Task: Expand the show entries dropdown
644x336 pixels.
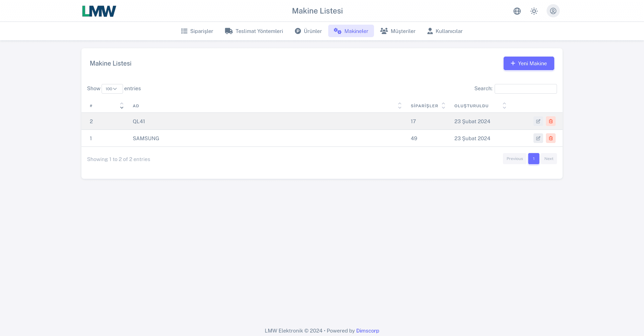Action: tap(112, 89)
